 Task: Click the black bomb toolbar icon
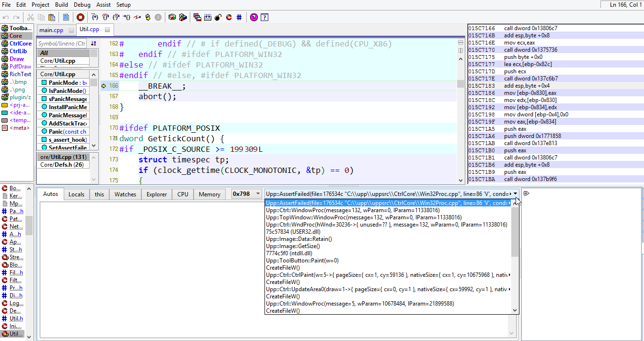(x=218, y=17)
